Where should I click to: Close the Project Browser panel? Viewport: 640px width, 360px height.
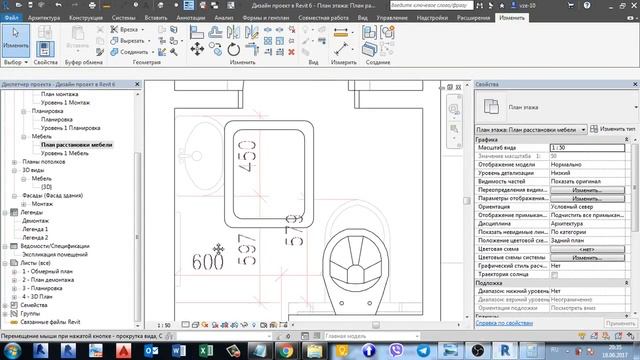point(137,84)
